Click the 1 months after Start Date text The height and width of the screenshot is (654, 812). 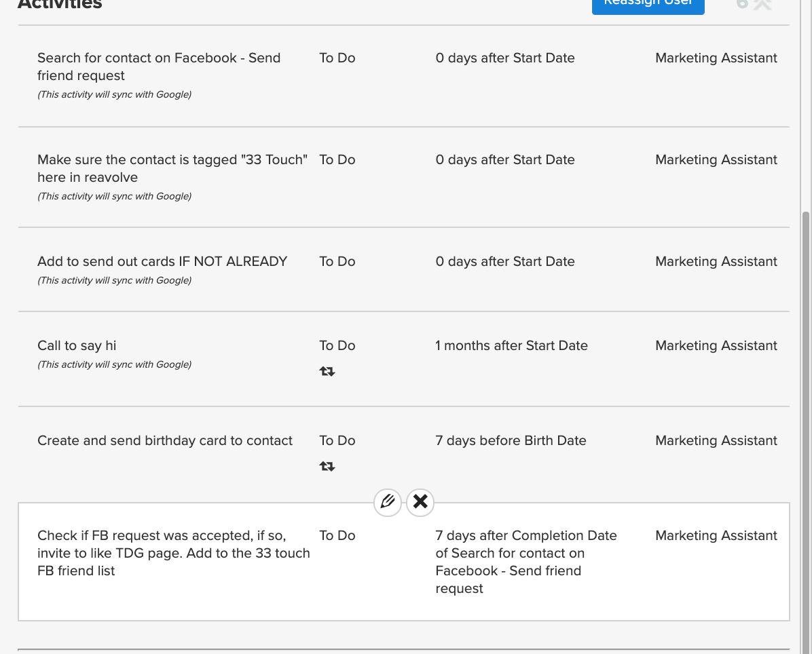point(511,346)
